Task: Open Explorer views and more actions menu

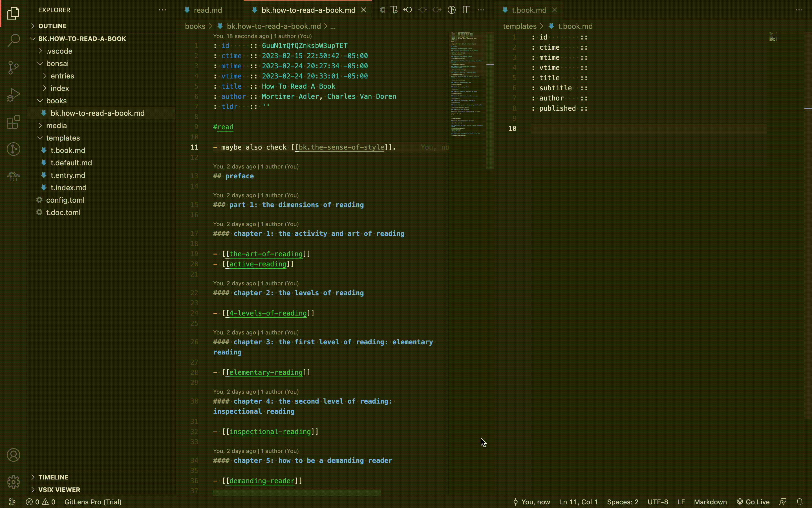Action: (162, 10)
